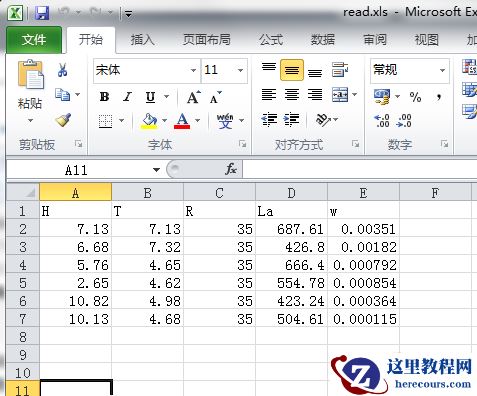The width and height of the screenshot is (477, 396).
Task: Align text left
Action: (269, 95)
